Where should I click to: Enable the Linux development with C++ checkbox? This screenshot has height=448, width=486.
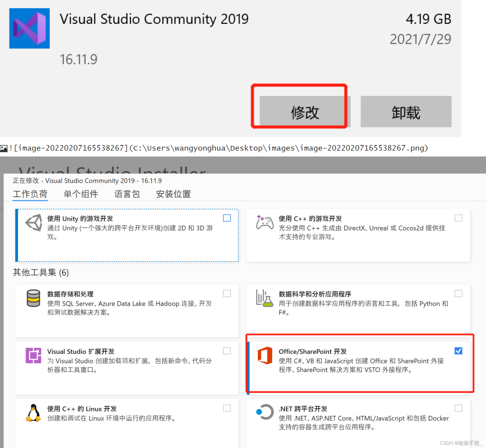[227, 408]
